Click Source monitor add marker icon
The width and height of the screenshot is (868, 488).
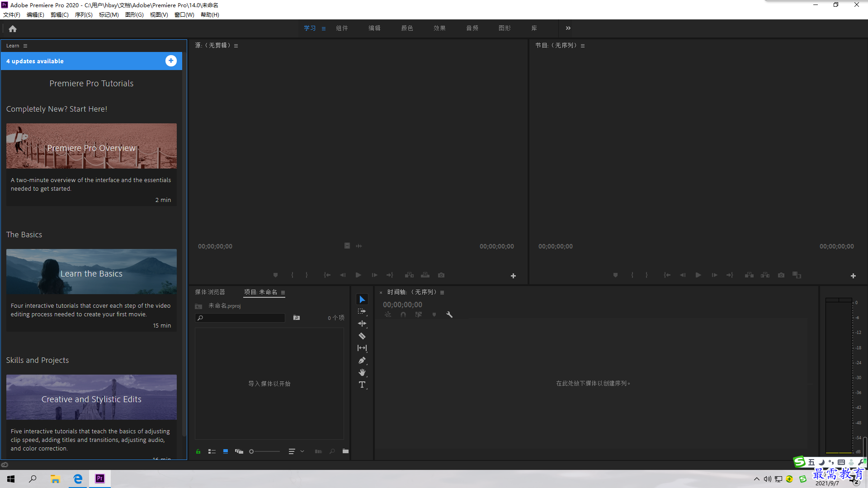[275, 275]
